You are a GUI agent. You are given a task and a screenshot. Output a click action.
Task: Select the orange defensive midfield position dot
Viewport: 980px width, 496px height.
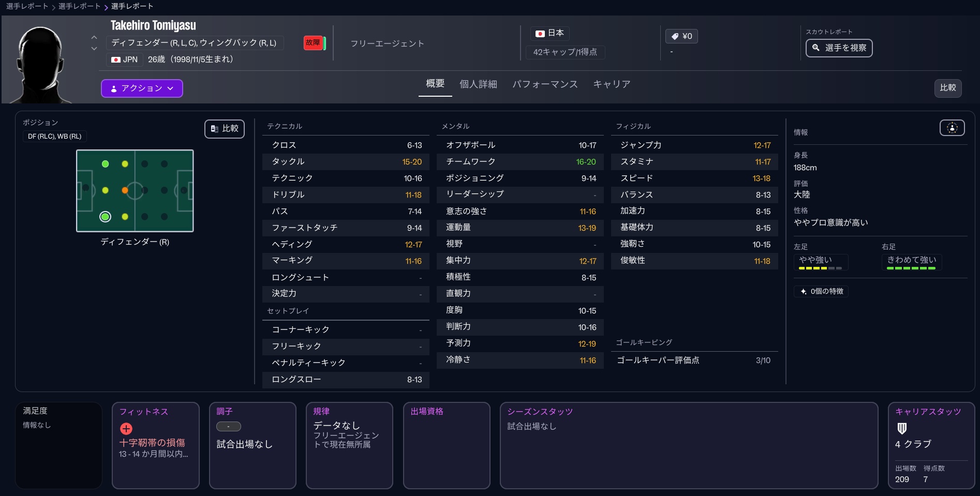coord(125,190)
